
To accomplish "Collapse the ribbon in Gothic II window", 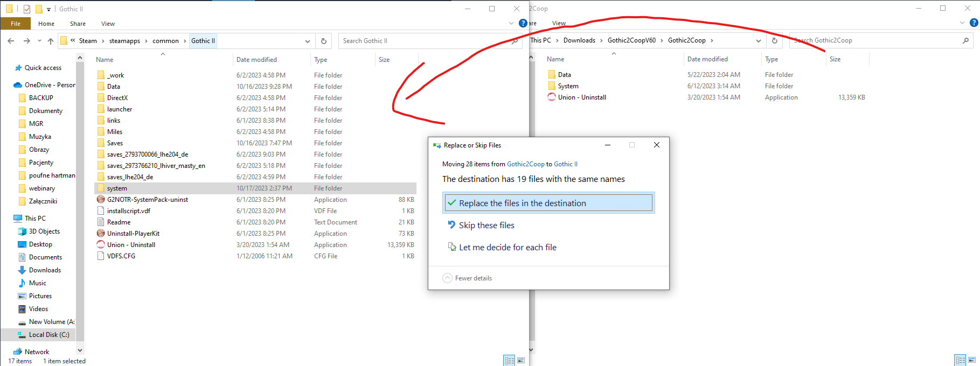I will tap(511, 23).
